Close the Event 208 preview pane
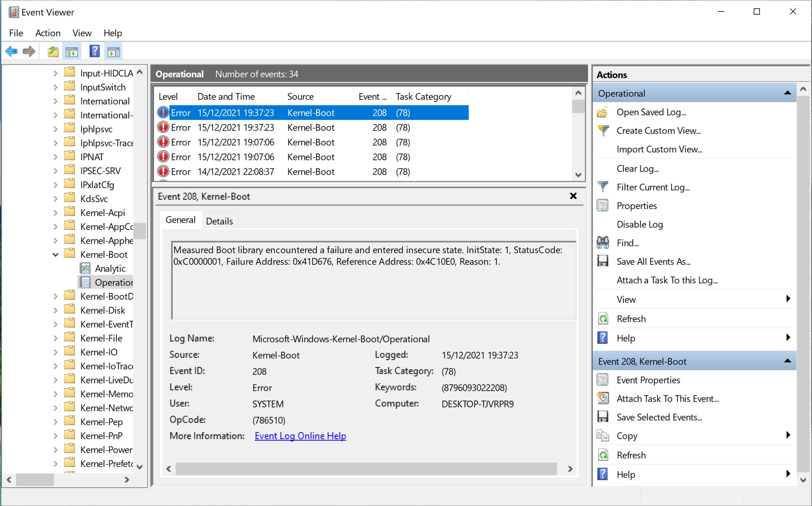This screenshot has width=812, height=506. [573, 196]
